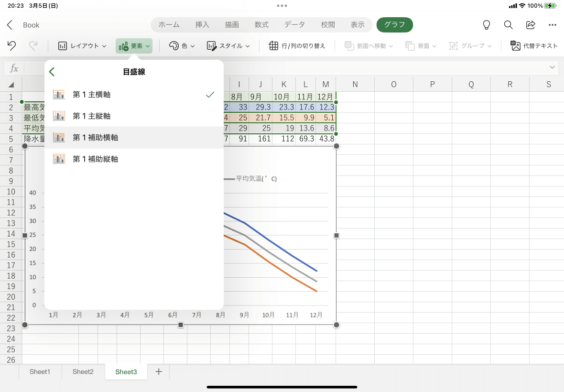Tap the share icon
The width and height of the screenshot is (564, 392).
(x=531, y=25)
